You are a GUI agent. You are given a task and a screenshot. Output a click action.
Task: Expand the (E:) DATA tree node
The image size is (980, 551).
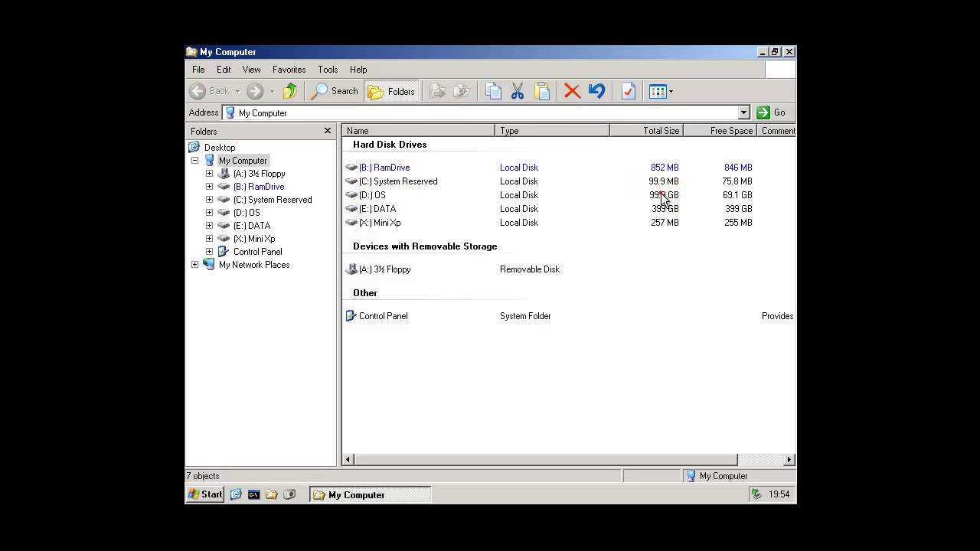[209, 226]
